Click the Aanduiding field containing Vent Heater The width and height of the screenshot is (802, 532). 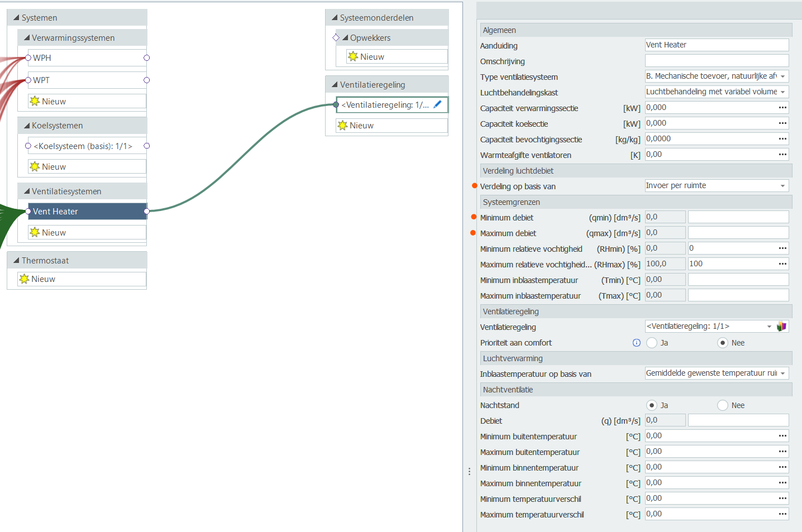717,45
